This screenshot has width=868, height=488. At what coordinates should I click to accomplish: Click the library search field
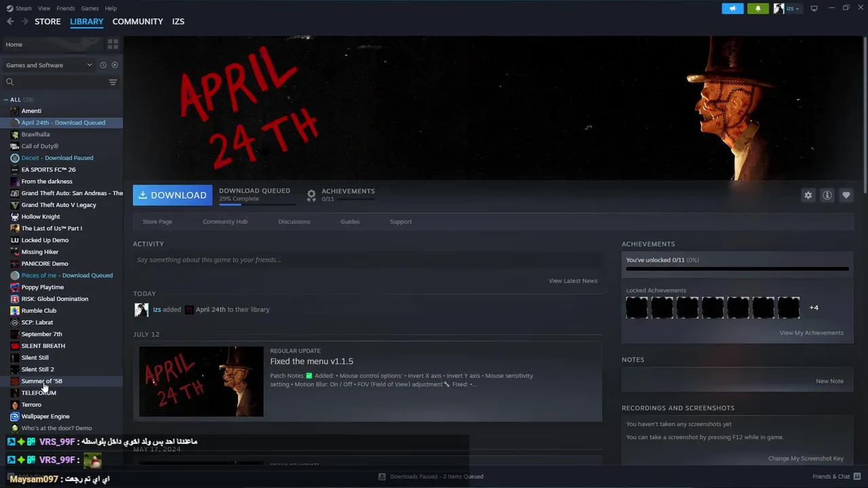click(60, 82)
